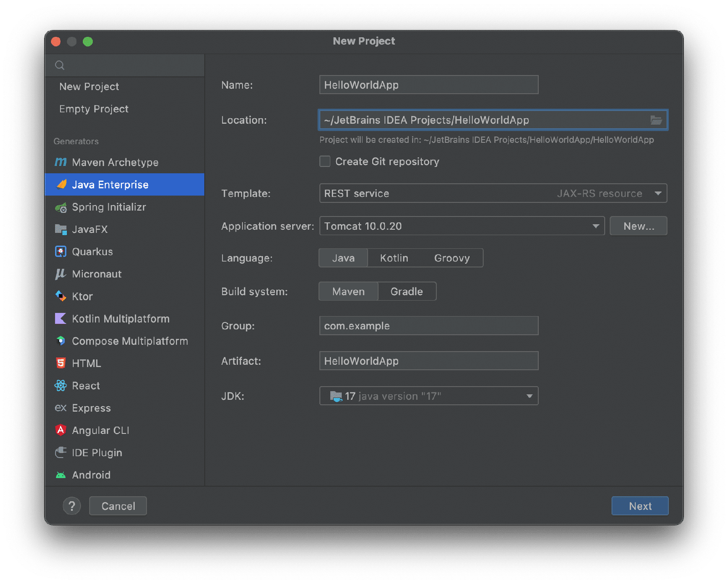Screen dimensions: 728x584
Task: Click the Compose Multiplatform icon
Action: tap(61, 341)
